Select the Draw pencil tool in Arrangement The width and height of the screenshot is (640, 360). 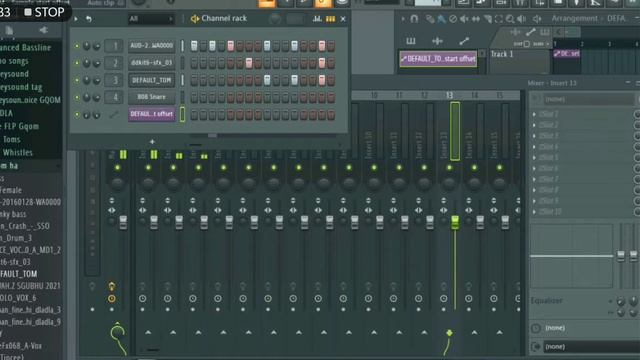coord(430,19)
